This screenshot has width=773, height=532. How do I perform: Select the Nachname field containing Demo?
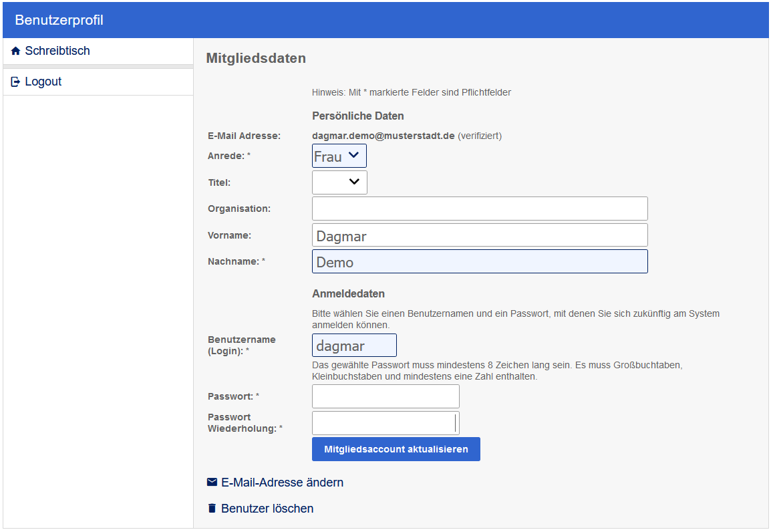click(480, 261)
